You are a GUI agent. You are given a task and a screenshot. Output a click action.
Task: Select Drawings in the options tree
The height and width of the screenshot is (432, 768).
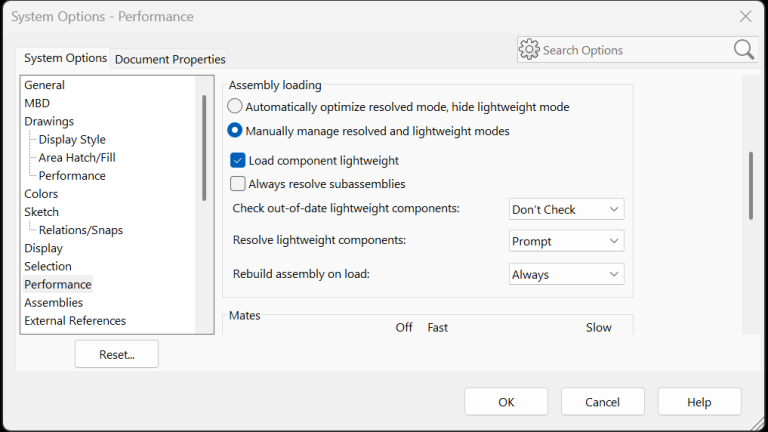click(49, 121)
